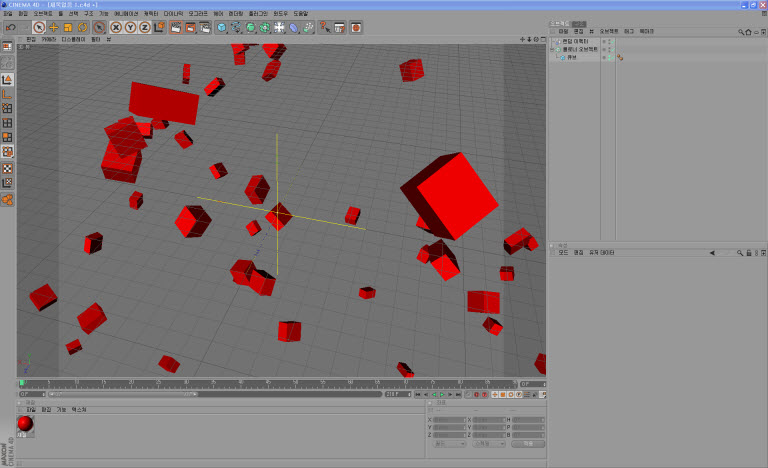768x468 pixels.
Task: Open the size mode dropdown in Coordinates
Action: (489, 443)
